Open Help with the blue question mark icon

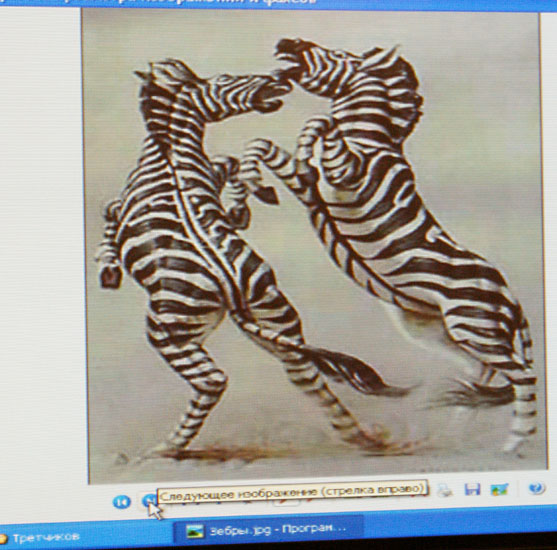point(536,488)
